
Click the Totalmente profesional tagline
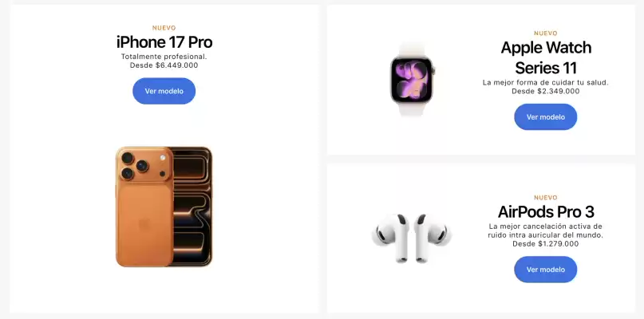pos(164,57)
